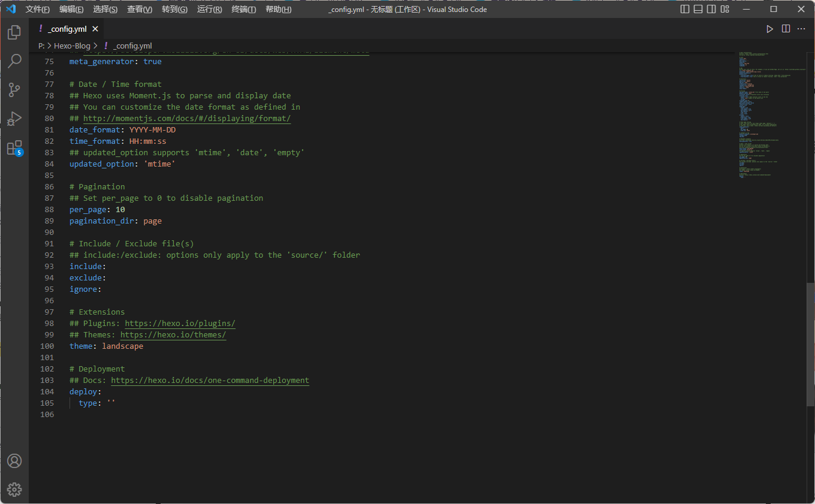Toggle the secondary side bar visibility

pos(711,10)
